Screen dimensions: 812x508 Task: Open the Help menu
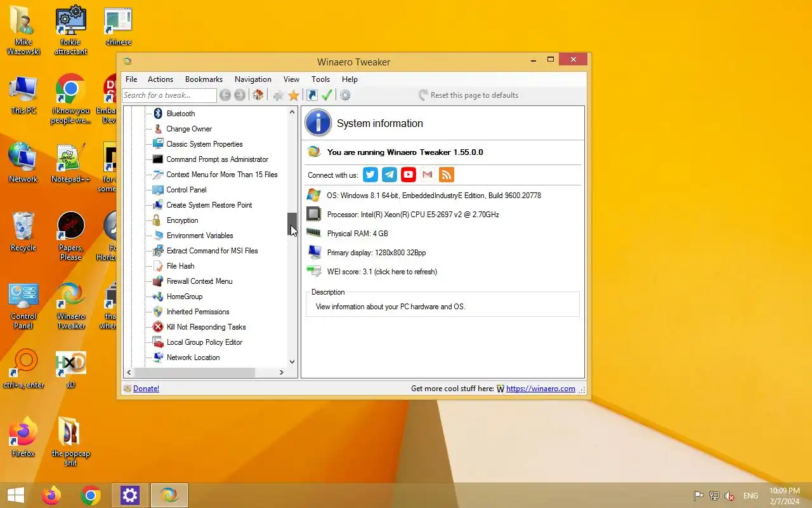pos(350,79)
